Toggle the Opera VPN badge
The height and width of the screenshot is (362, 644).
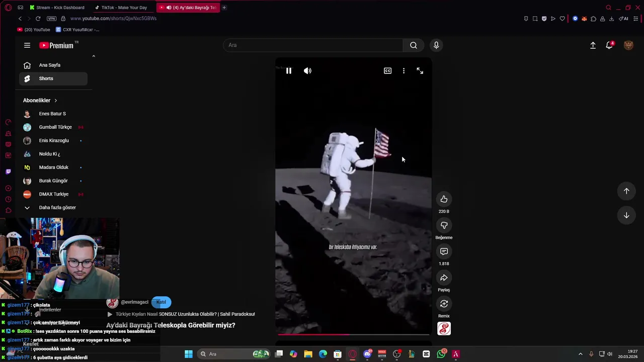tap(51, 19)
